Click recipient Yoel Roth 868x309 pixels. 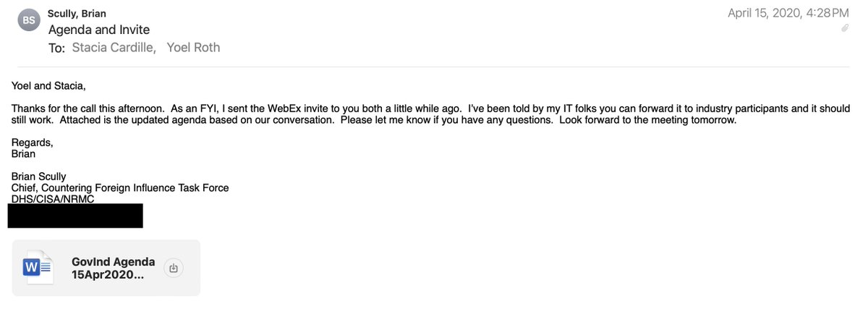coord(193,48)
